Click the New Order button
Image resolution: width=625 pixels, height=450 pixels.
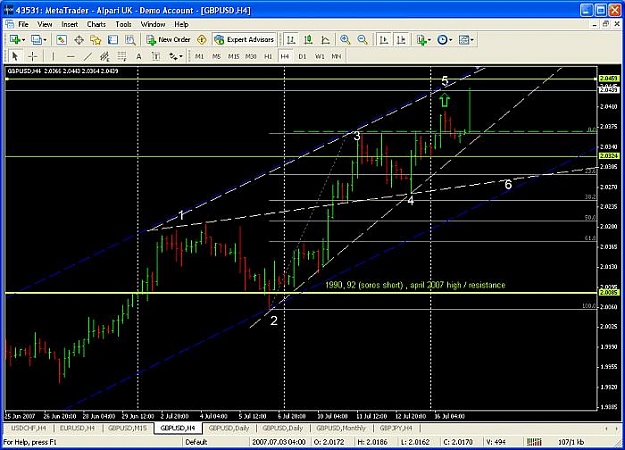pos(169,39)
